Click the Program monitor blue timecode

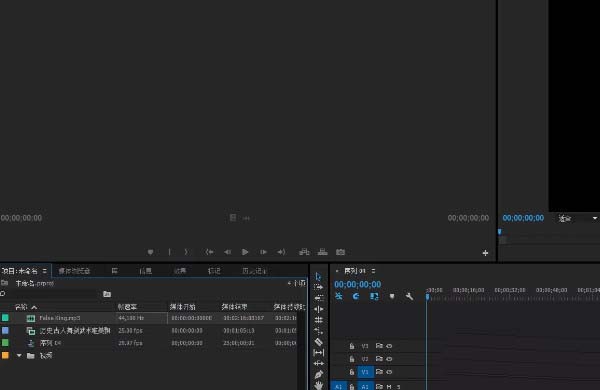[523, 218]
